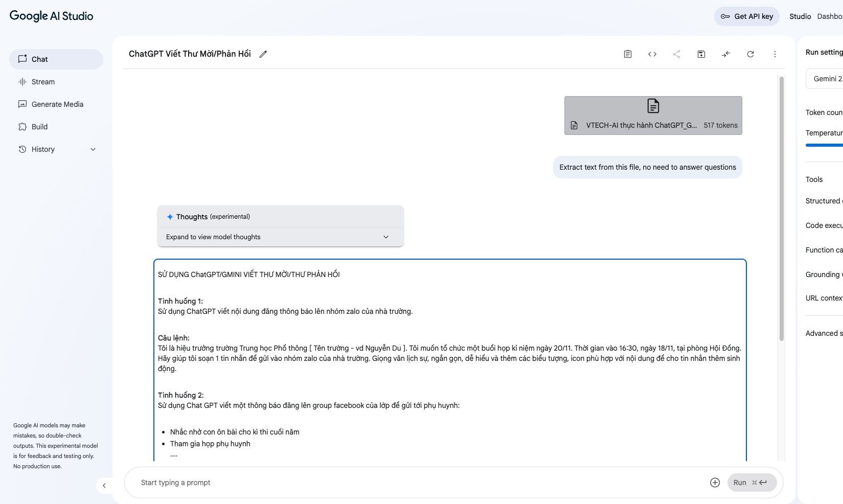The height and width of the screenshot is (504, 843).
Task: Click the prompt title ChatGPT Viết Thư Mời
Action: (190, 54)
